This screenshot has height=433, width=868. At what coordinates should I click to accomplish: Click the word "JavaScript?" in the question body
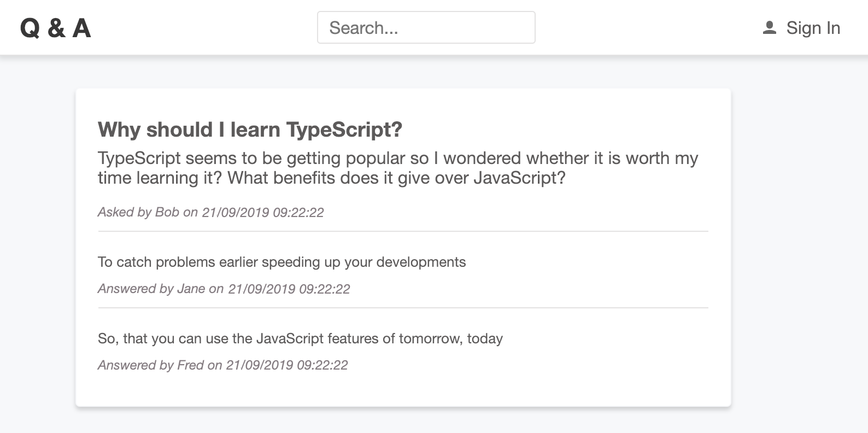pyautogui.click(x=519, y=178)
